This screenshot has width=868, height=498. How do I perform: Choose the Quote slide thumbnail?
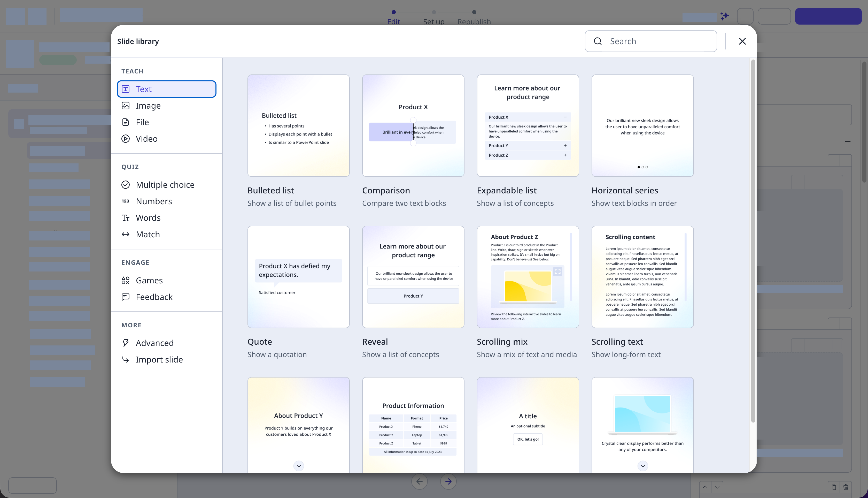coord(298,277)
